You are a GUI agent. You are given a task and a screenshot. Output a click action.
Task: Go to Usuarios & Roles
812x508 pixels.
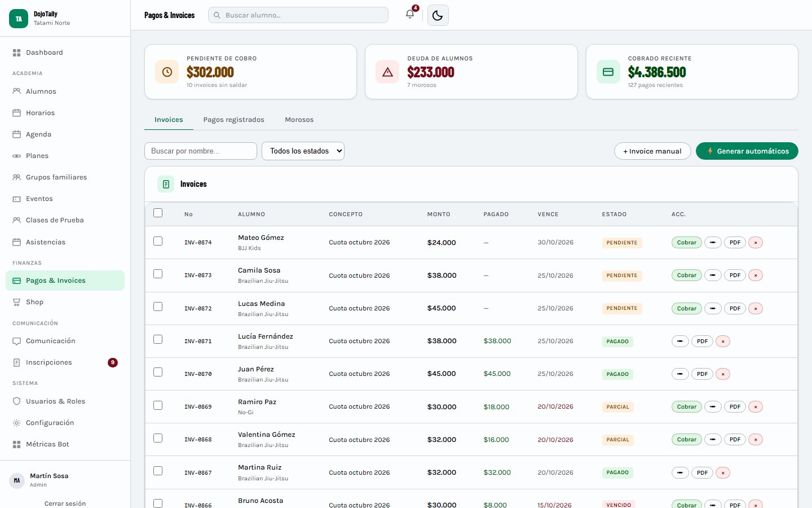point(65,401)
